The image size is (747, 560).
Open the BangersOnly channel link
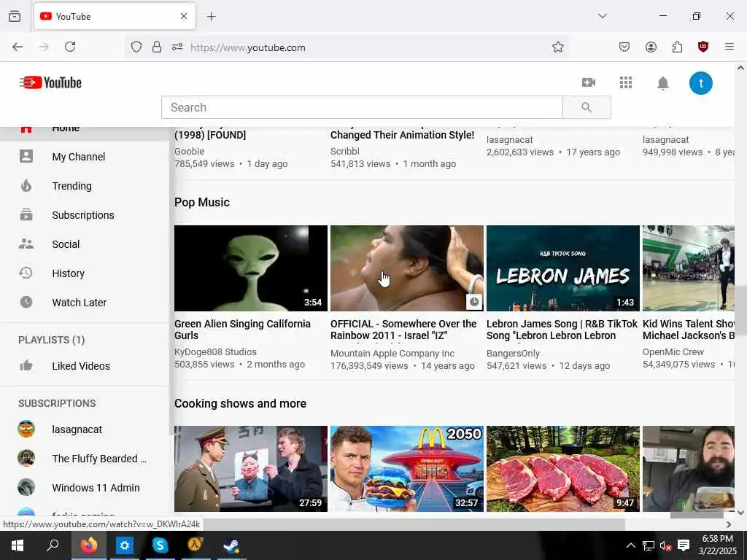(x=513, y=354)
